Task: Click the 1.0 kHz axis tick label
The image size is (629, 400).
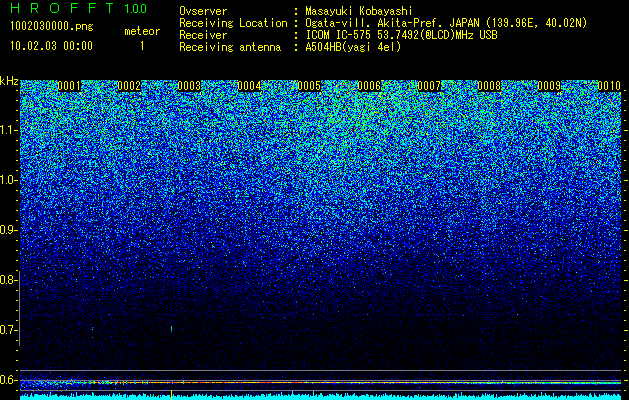Action: tap(8, 181)
